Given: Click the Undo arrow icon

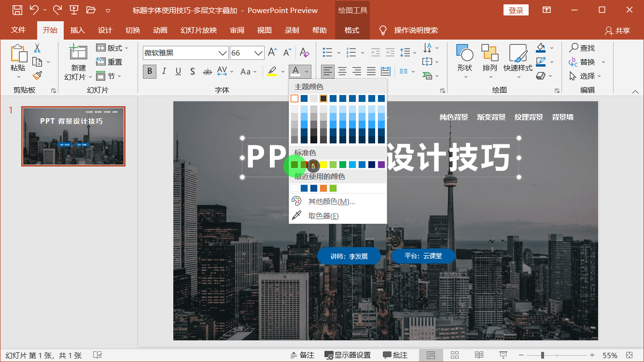Looking at the screenshot, I should [x=34, y=10].
